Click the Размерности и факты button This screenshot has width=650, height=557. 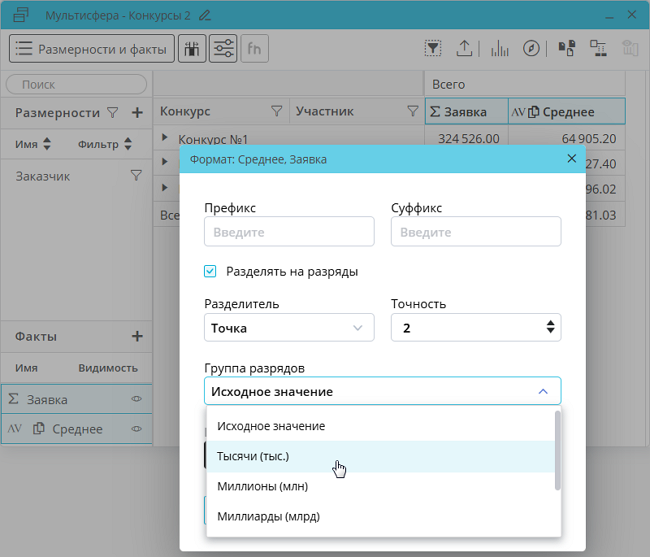pyautogui.click(x=92, y=48)
